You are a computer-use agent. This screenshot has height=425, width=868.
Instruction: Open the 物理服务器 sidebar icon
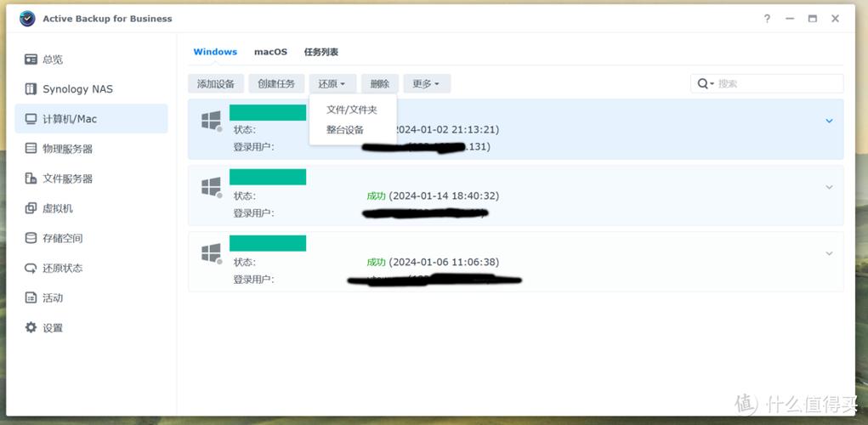tap(31, 149)
